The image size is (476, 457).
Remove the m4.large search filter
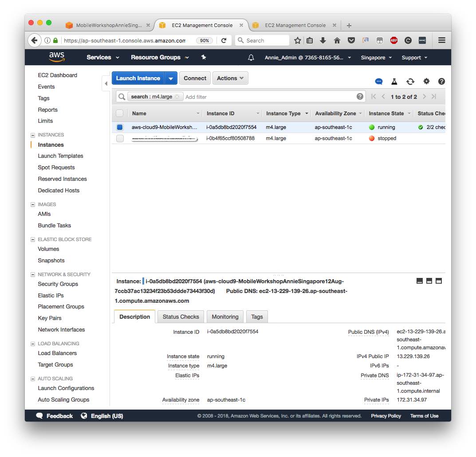[x=177, y=97]
